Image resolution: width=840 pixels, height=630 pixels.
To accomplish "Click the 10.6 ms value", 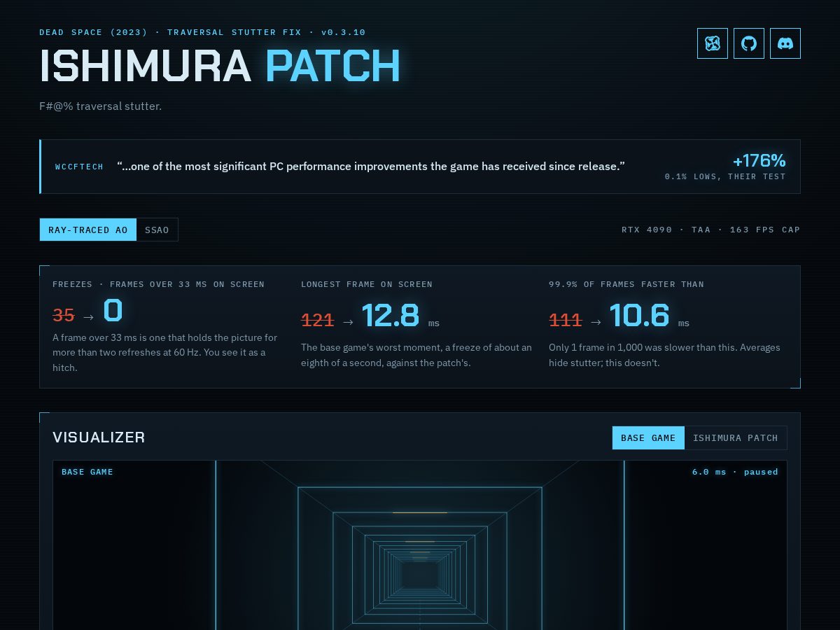I will pos(650,316).
